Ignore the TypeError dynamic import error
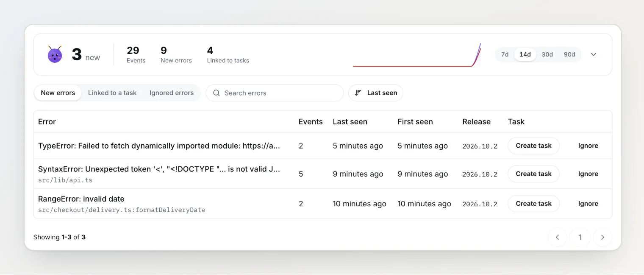 [588, 146]
